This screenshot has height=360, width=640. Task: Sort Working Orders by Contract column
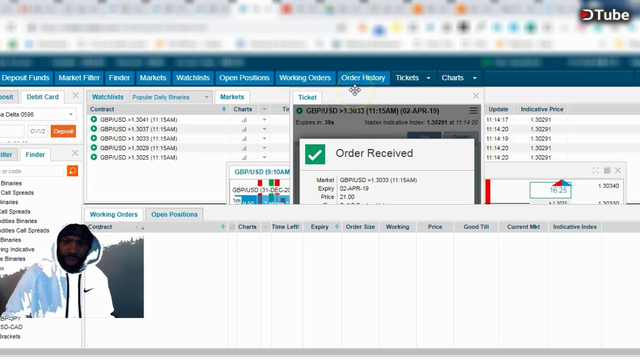pos(222,227)
